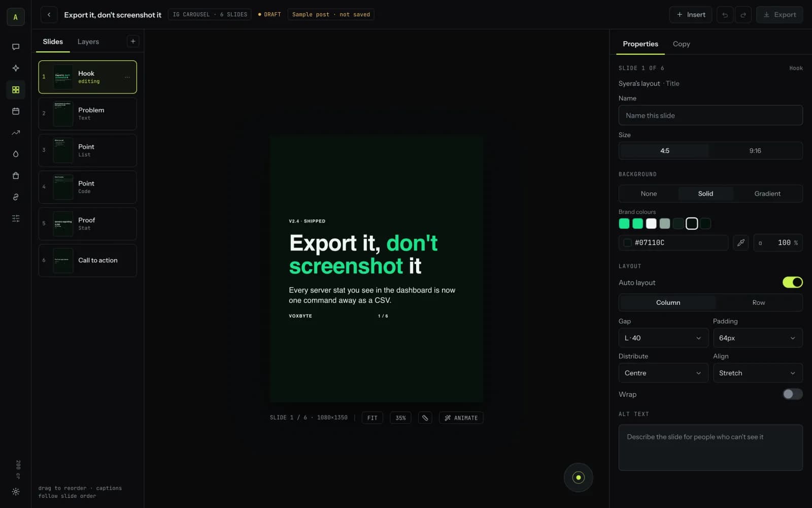
Task: Select the Slides tab
Action: click(53, 42)
